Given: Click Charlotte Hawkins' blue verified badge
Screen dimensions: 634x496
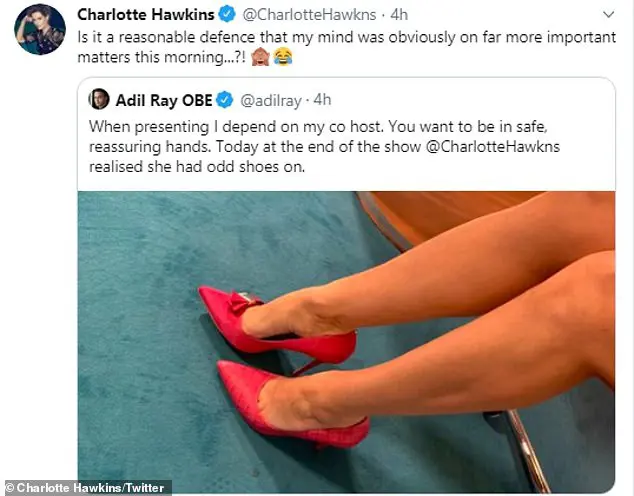Looking at the screenshot, I should tap(227, 15).
